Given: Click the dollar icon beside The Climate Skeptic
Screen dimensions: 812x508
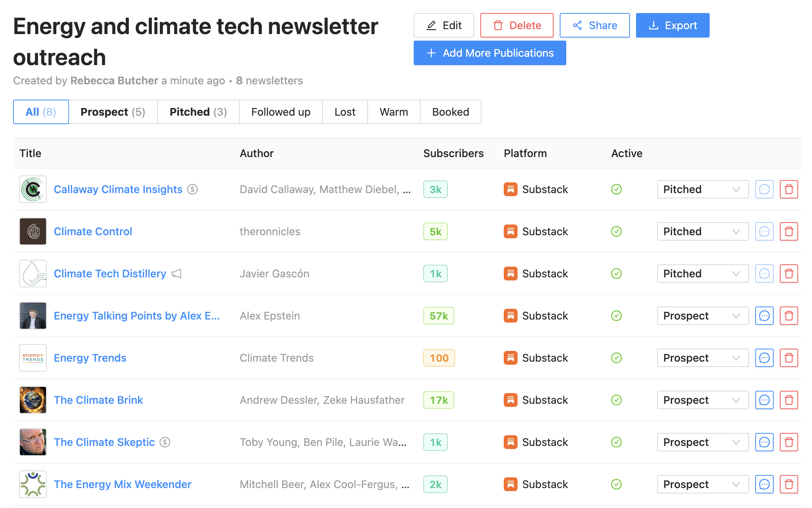Looking at the screenshot, I should (x=165, y=442).
